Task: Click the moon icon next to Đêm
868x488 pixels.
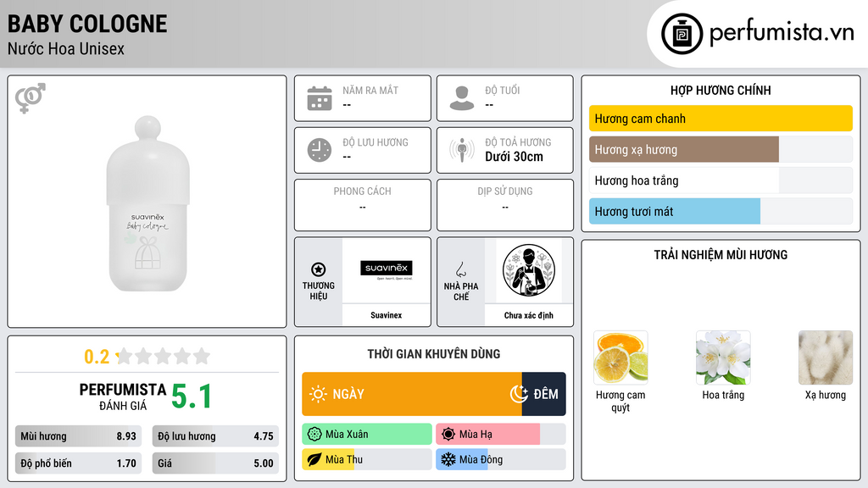Action: click(x=519, y=394)
